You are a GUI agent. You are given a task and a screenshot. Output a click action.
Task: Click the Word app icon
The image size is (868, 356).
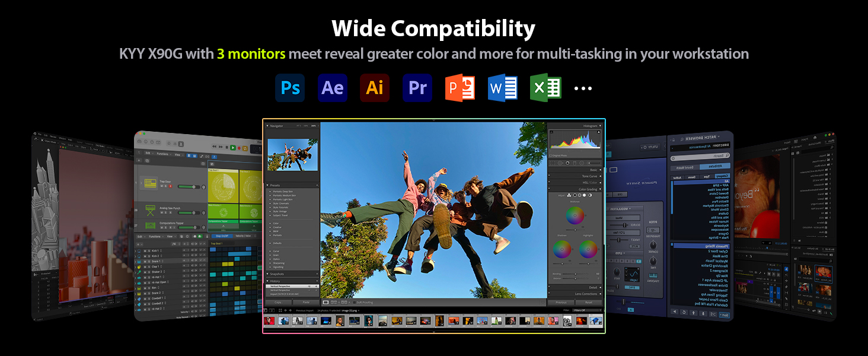pyautogui.click(x=503, y=88)
